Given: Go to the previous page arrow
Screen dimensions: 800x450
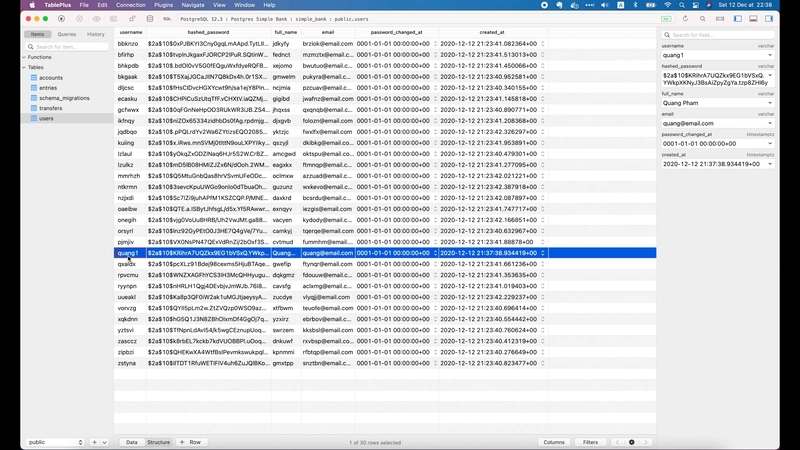Looking at the screenshot, I should click(618, 442).
